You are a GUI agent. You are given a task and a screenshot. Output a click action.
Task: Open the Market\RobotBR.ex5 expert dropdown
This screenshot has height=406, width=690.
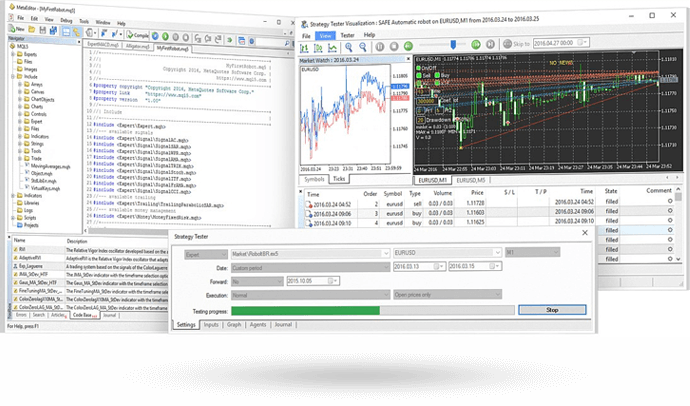pyautogui.click(x=311, y=253)
